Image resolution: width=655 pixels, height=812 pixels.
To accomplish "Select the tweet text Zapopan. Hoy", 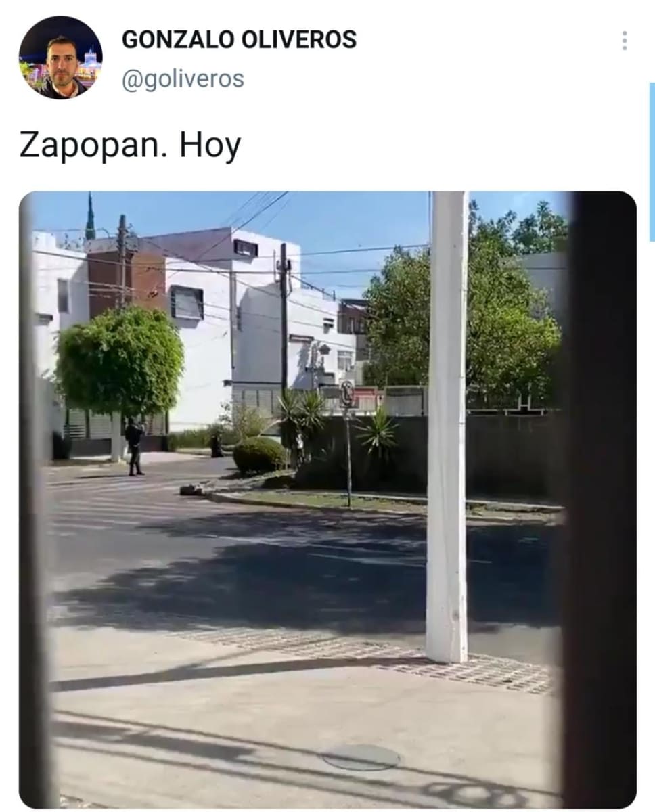I will 130,145.
